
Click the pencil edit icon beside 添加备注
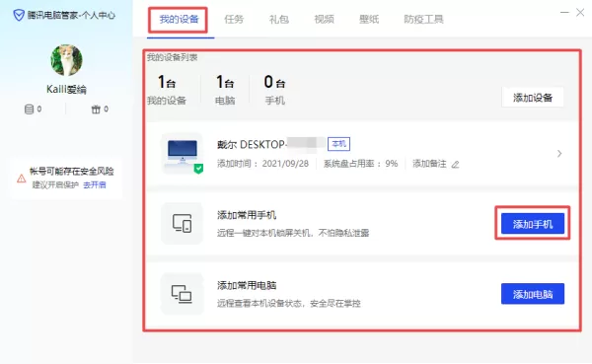coord(455,165)
